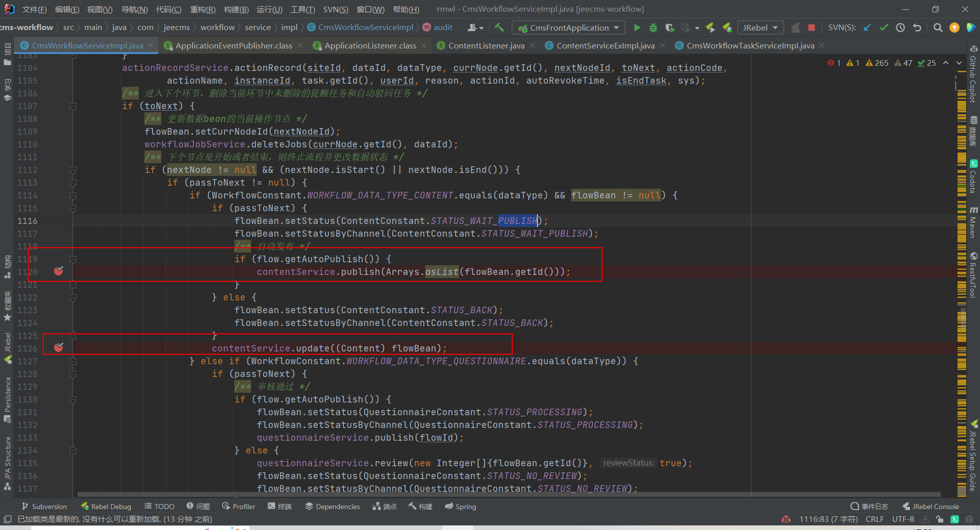Open SVN history clock icon
Image resolution: width=980 pixels, height=530 pixels.
900,28
